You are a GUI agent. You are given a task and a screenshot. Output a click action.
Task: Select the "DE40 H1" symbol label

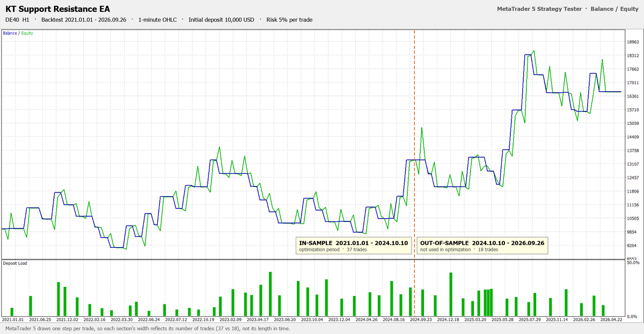click(x=17, y=20)
